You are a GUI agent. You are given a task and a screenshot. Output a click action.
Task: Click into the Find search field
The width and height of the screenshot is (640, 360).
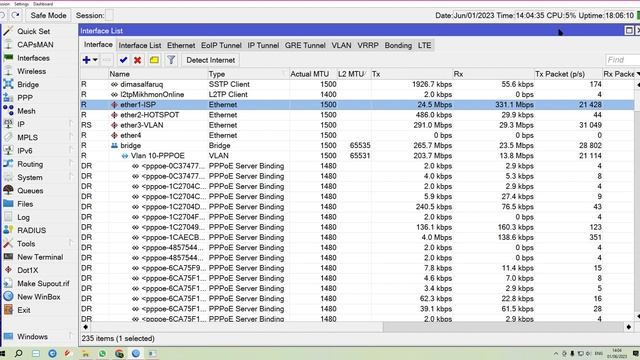(x=622, y=60)
